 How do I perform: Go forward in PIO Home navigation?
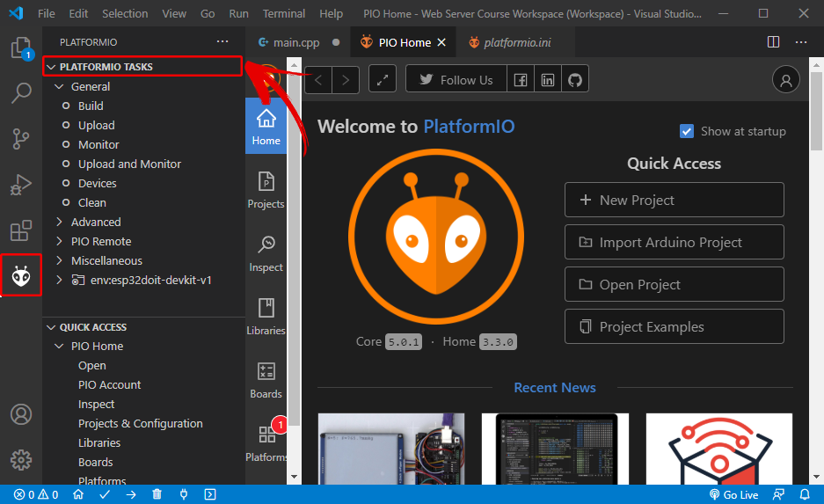coord(346,80)
